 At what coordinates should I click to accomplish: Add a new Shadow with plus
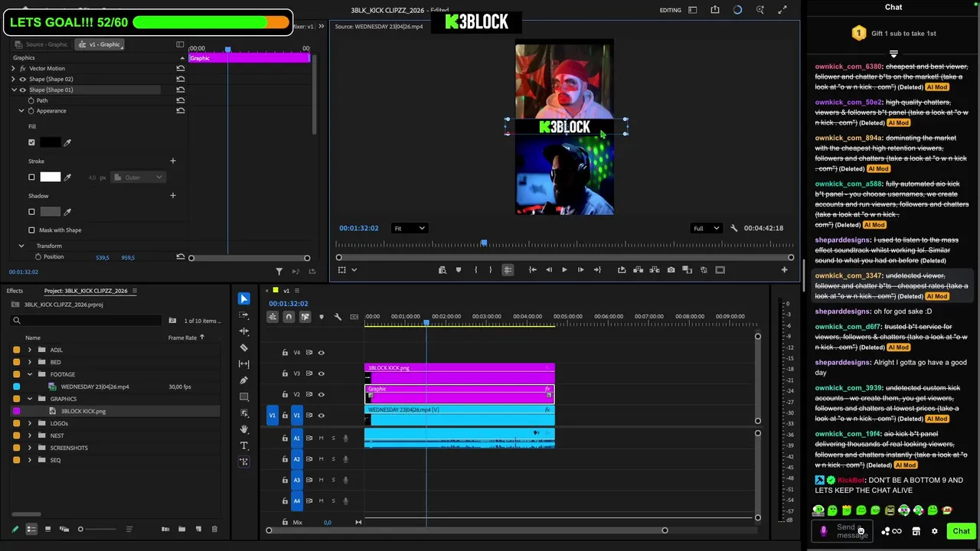click(172, 195)
